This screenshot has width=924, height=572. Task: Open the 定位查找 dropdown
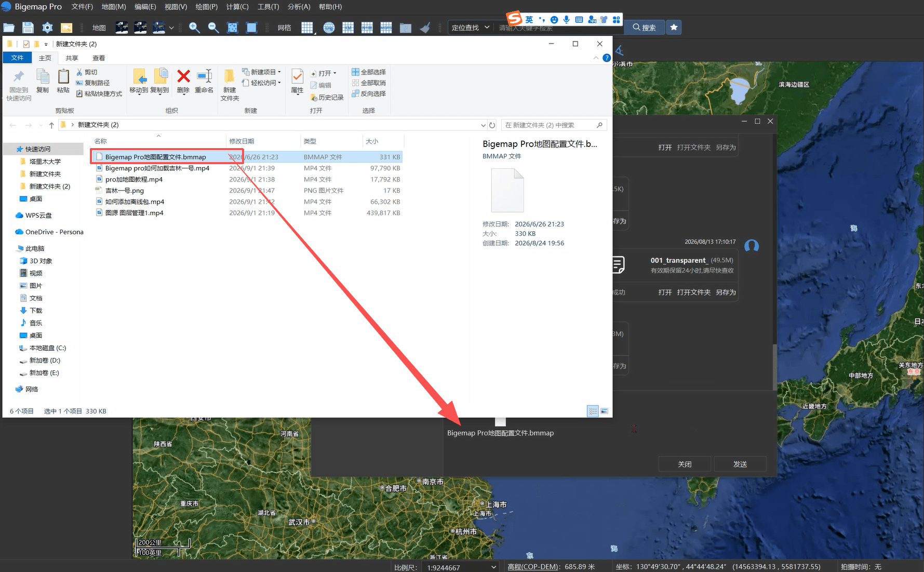pyautogui.click(x=471, y=28)
